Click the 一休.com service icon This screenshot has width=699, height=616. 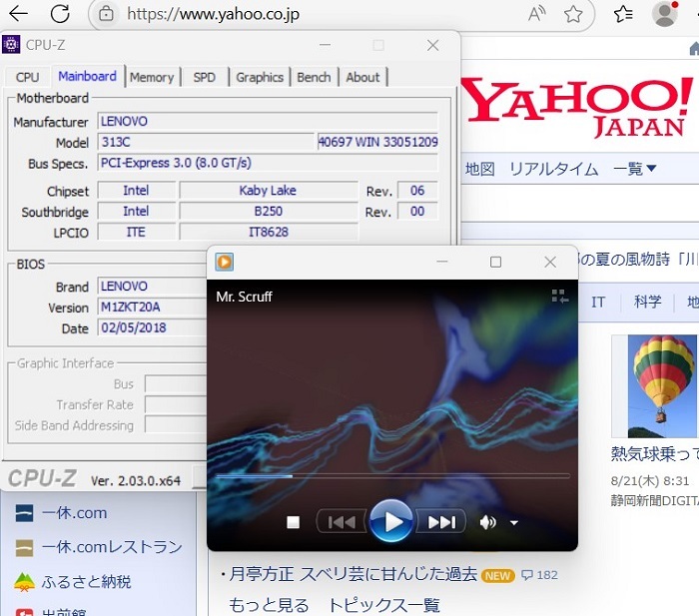point(24,513)
